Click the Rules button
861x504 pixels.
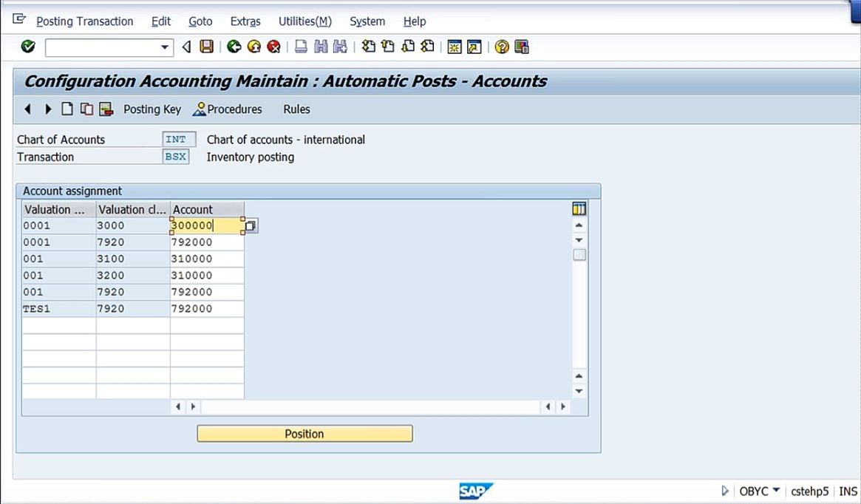coord(296,109)
